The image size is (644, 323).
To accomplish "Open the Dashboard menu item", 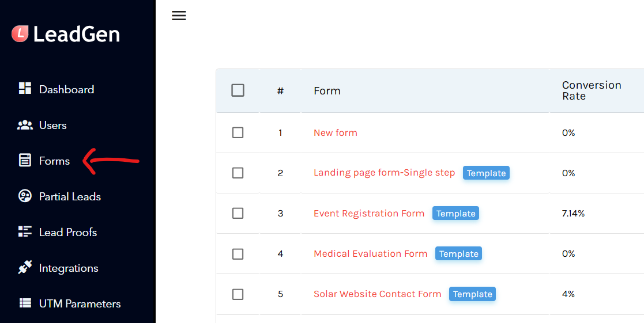I will (x=66, y=89).
